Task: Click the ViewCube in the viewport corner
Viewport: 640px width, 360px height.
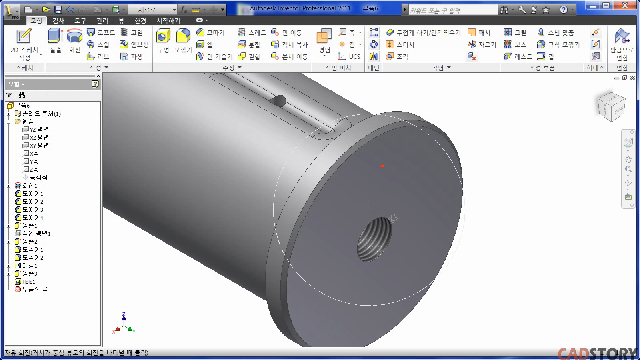Action: 611,106
